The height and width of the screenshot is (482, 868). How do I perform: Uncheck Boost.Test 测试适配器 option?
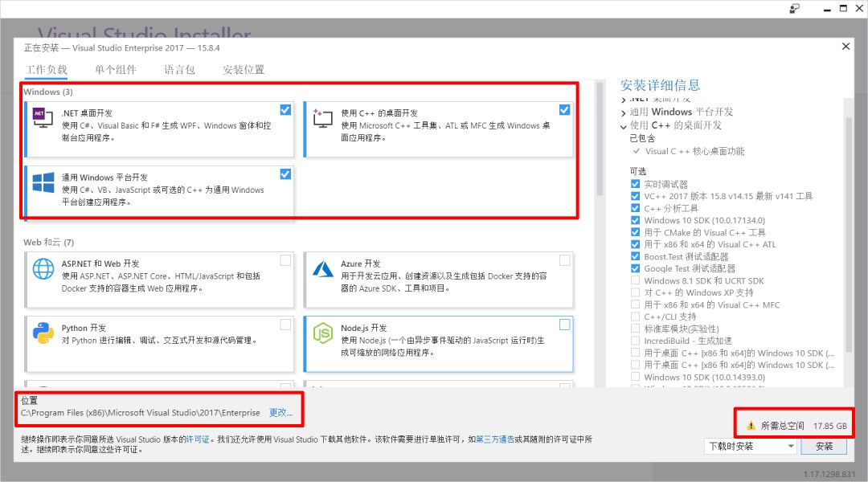pos(635,256)
